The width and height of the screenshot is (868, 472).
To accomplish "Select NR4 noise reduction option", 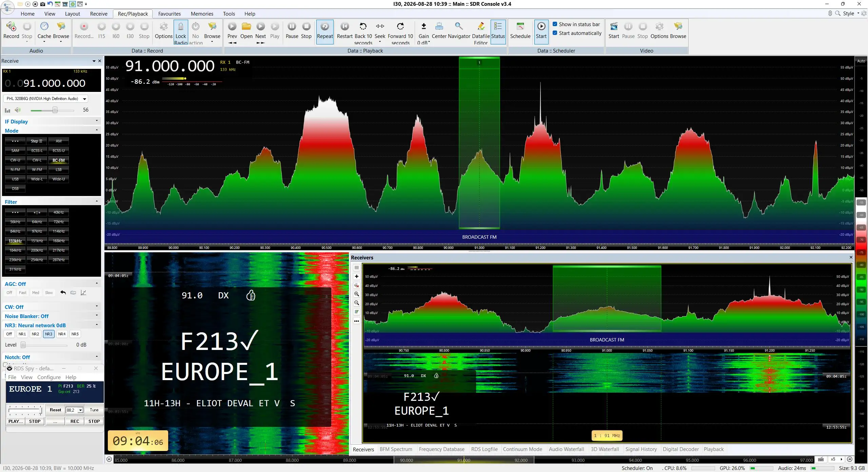I will click(x=62, y=334).
